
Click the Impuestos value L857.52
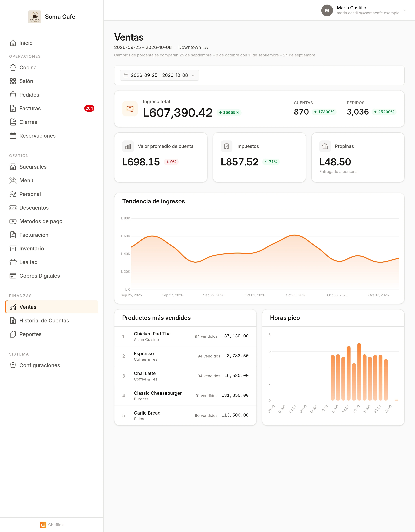[x=239, y=162]
